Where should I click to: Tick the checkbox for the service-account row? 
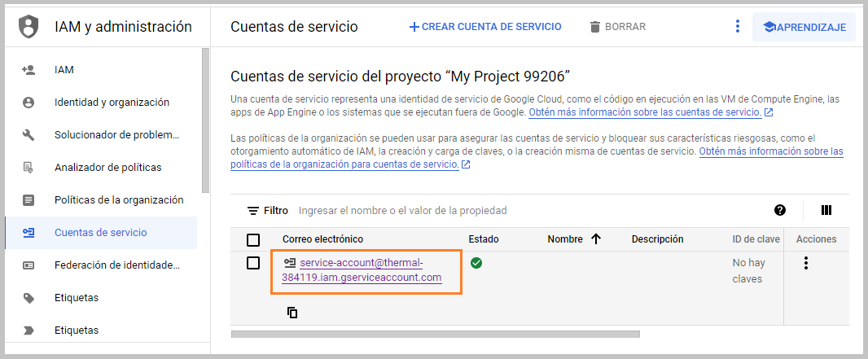click(x=253, y=263)
